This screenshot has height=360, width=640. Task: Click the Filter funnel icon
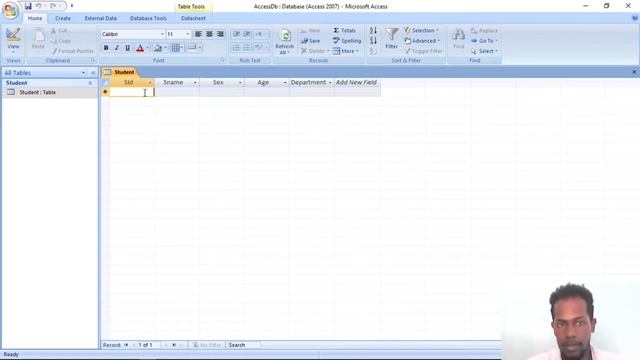click(x=391, y=38)
